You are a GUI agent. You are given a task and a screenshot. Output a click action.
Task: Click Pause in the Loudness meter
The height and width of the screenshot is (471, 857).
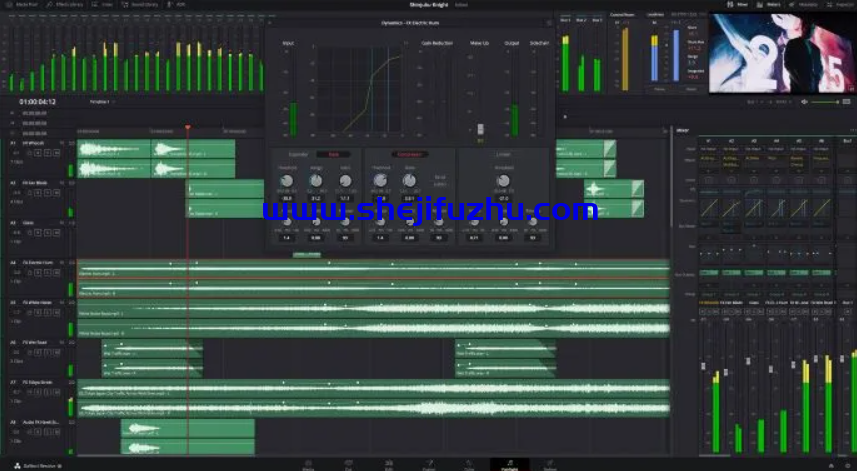coord(660,89)
